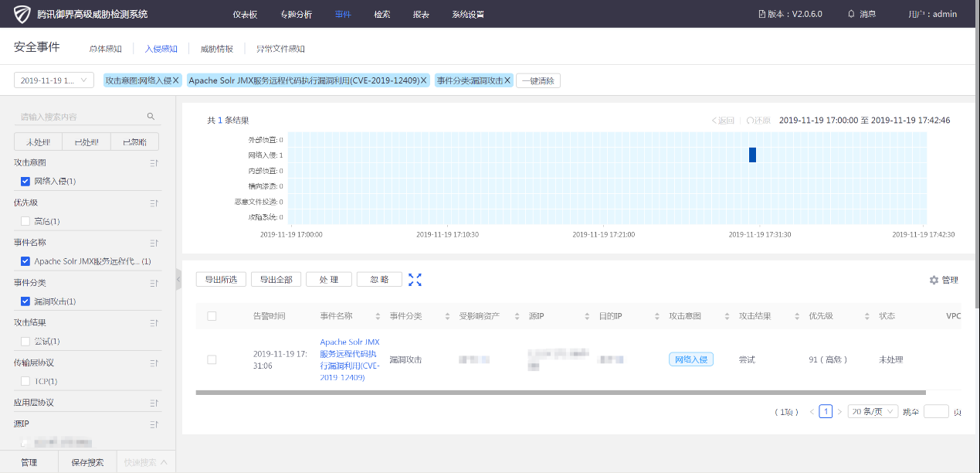Remove the 事件分类:漏洞攻击 filter tag

pos(508,80)
